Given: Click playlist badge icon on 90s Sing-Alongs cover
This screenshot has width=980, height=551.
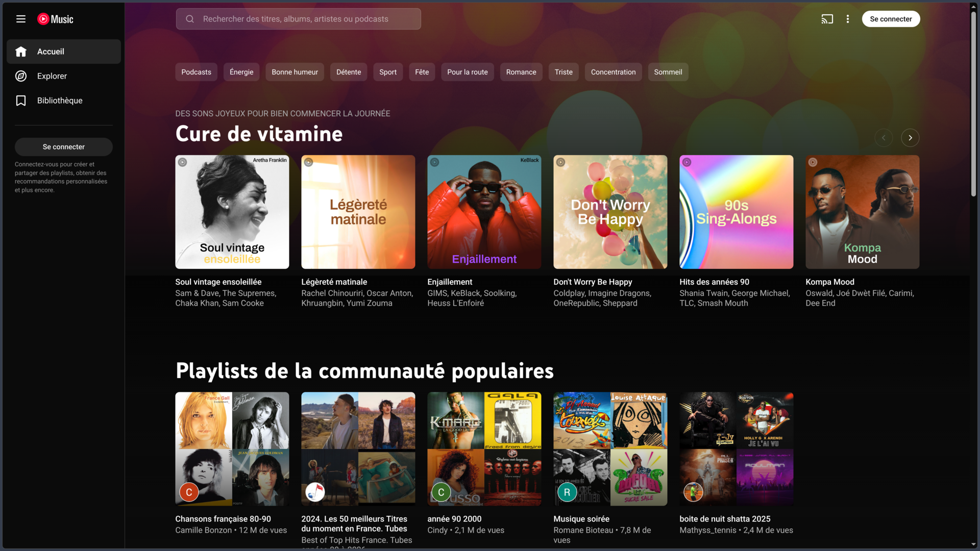Looking at the screenshot, I should point(687,162).
